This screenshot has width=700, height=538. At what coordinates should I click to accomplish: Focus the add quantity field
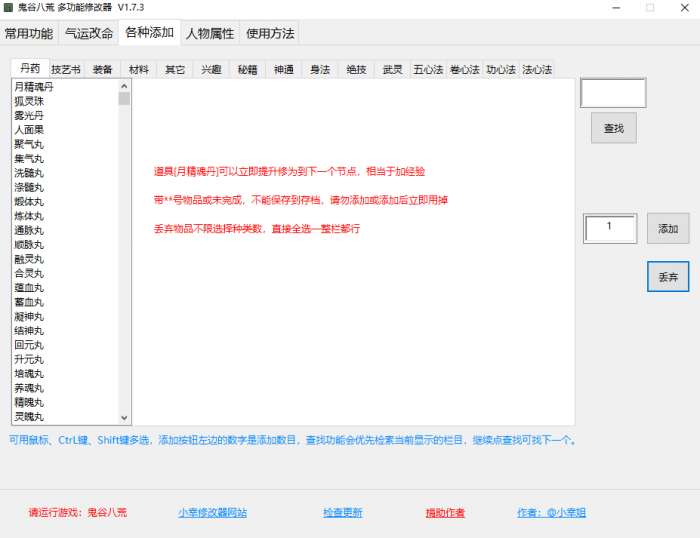coord(610,228)
